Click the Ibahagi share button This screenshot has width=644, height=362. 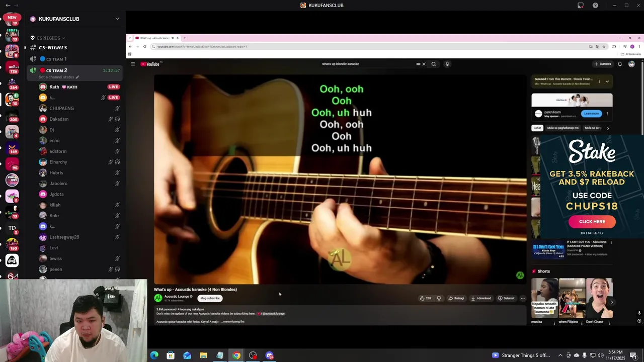(x=456, y=298)
